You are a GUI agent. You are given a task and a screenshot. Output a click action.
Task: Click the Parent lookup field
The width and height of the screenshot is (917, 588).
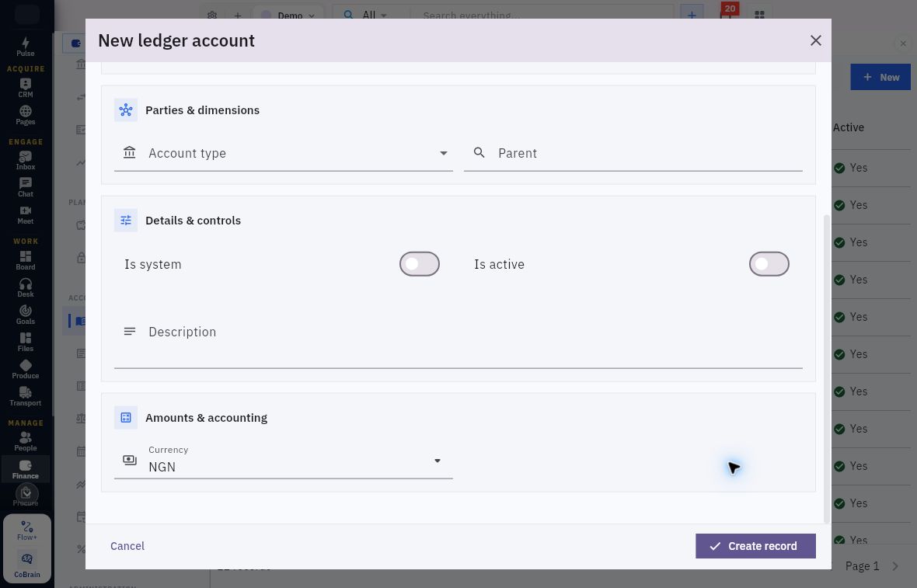coord(633,153)
